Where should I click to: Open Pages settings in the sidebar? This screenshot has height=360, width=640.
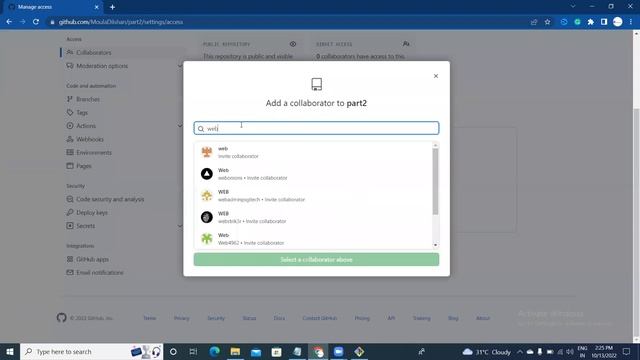tap(84, 166)
